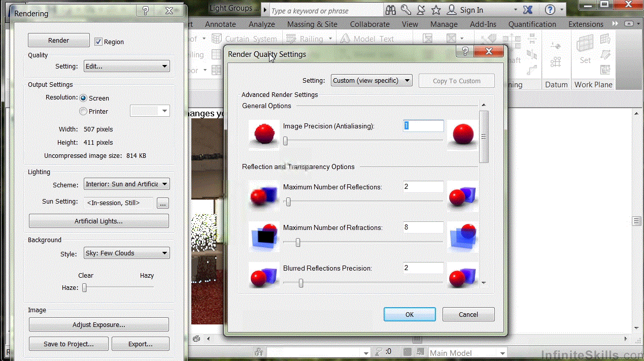Click the Image Precision value field
Image resolution: width=644 pixels, height=361 pixels.
click(x=423, y=126)
